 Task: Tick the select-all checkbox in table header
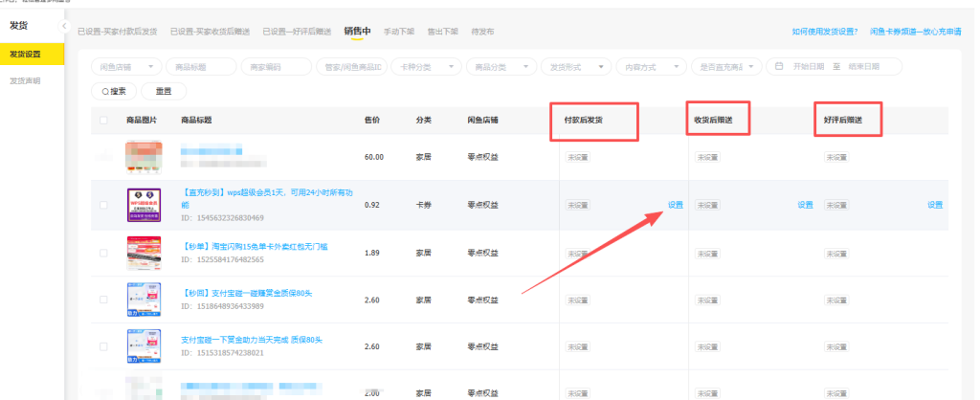(x=103, y=120)
